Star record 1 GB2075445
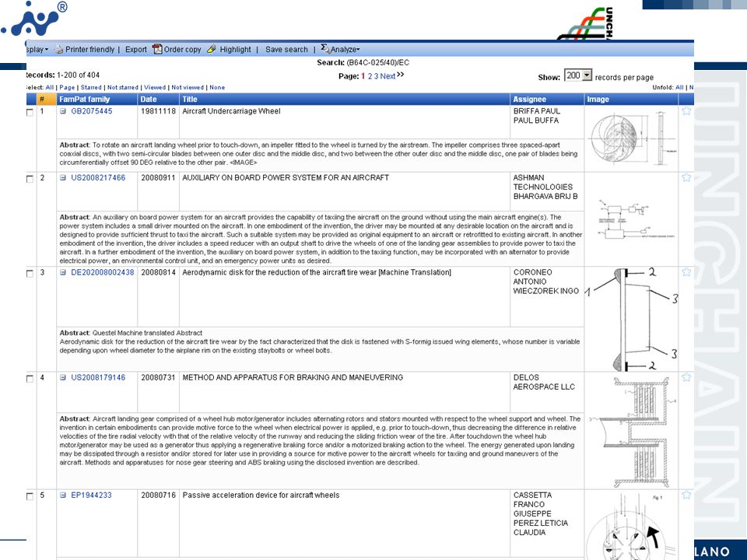 point(686,110)
